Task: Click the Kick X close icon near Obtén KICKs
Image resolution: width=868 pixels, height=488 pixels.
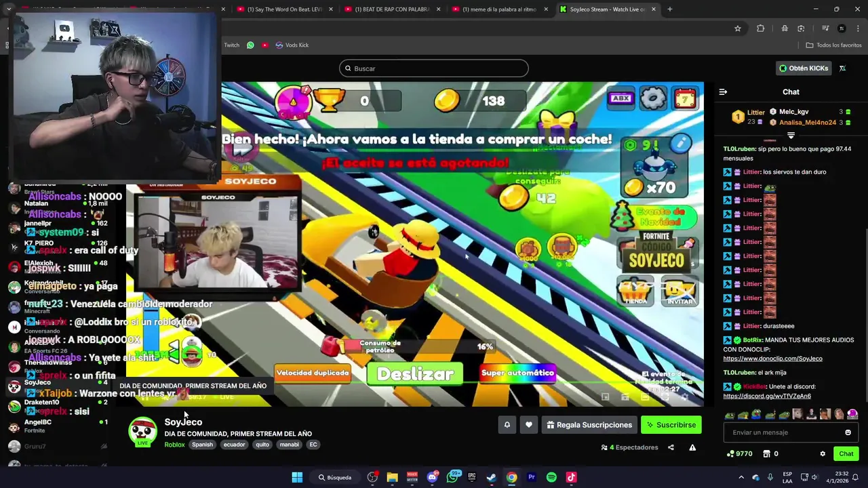Action: (842, 68)
